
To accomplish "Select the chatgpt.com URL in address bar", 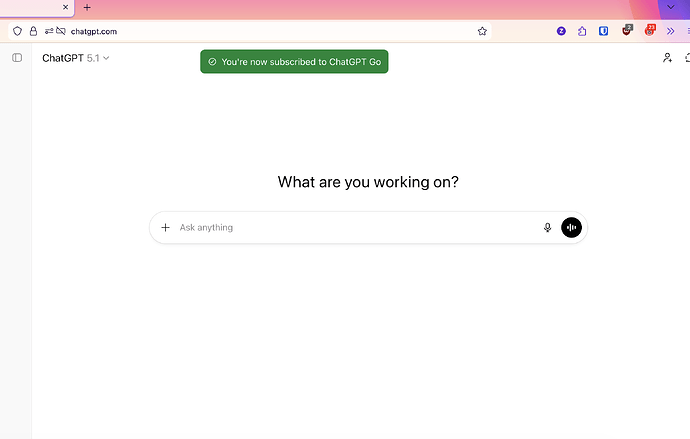I will pyautogui.click(x=94, y=31).
